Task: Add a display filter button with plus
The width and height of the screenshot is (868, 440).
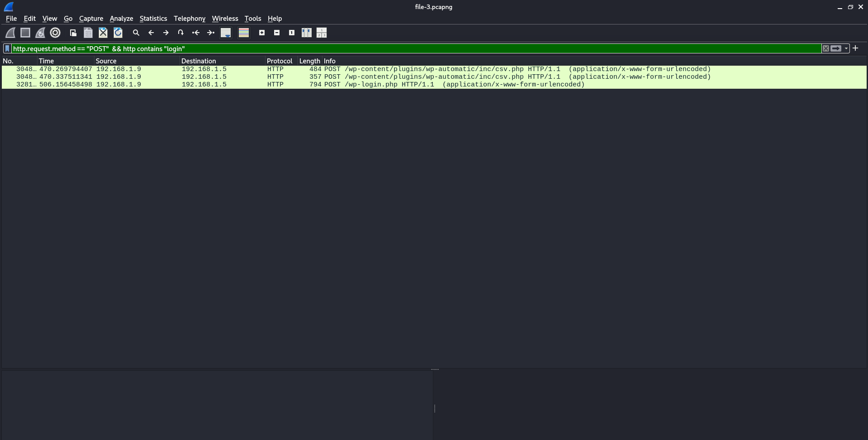Action: 855,48
